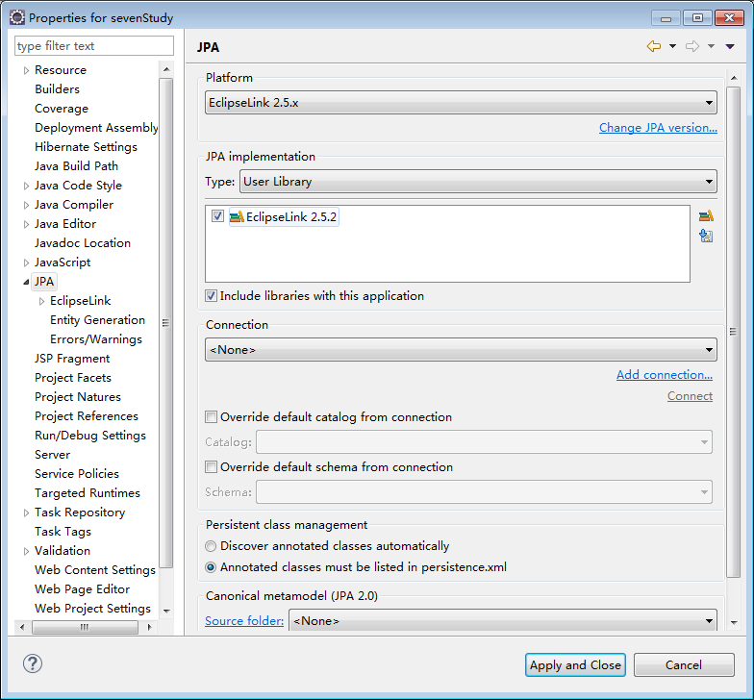754x700 pixels.
Task: Open Web Content Settings page
Action: click(94, 569)
